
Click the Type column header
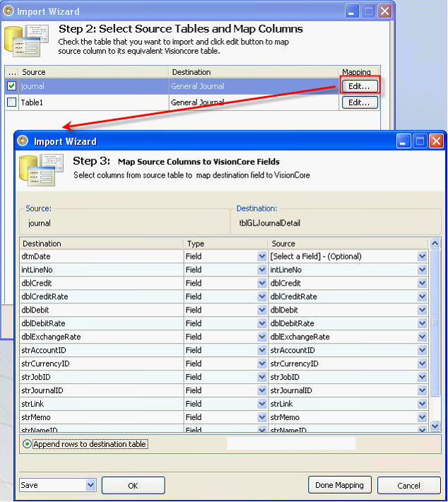225,244
